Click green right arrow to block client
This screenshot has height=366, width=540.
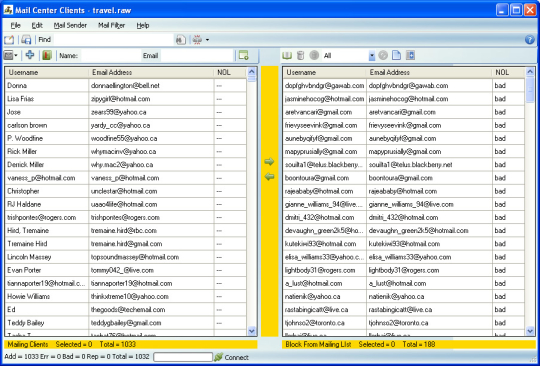[x=269, y=161]
